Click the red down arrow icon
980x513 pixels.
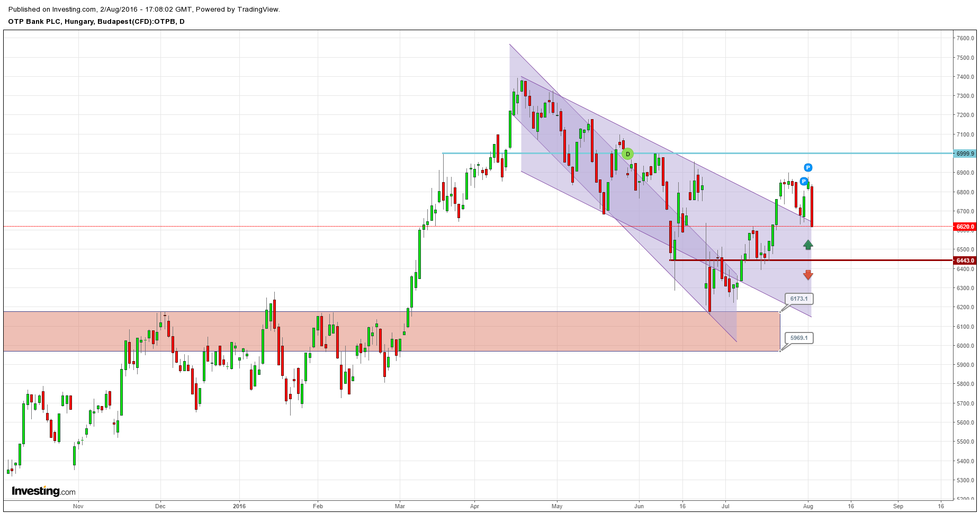pyautogui.click(x=808, y=275)
